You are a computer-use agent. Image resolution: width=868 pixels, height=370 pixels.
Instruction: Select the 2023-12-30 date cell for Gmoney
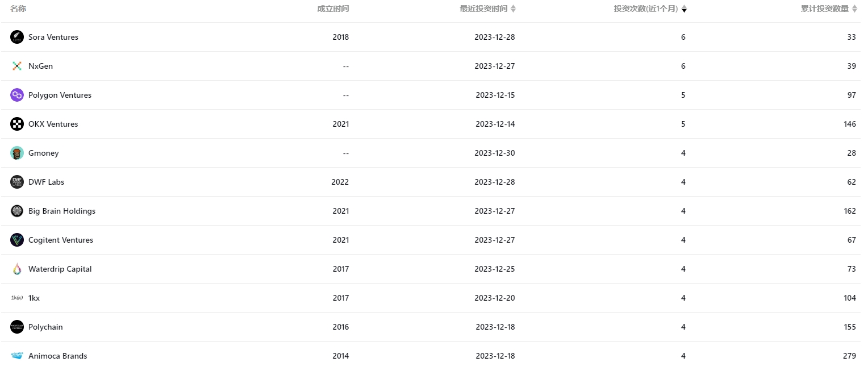click(495, 153)
